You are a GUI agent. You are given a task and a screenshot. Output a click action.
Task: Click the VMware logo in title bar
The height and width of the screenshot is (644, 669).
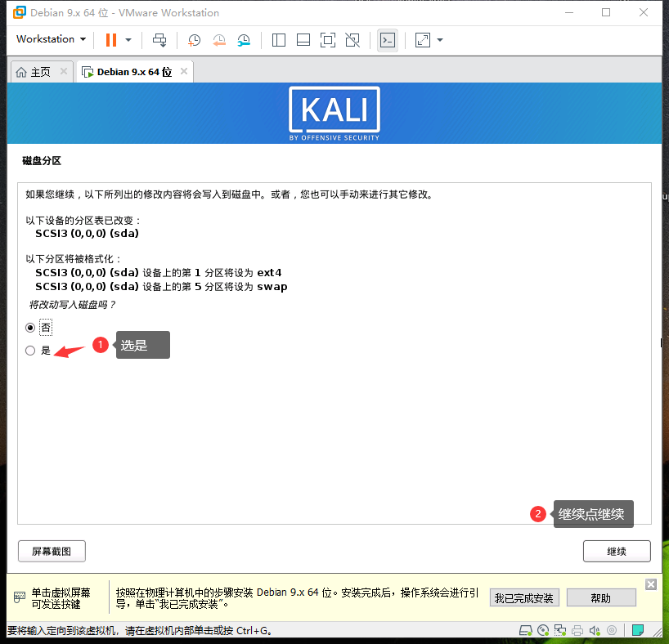click(x=19, y=12)
